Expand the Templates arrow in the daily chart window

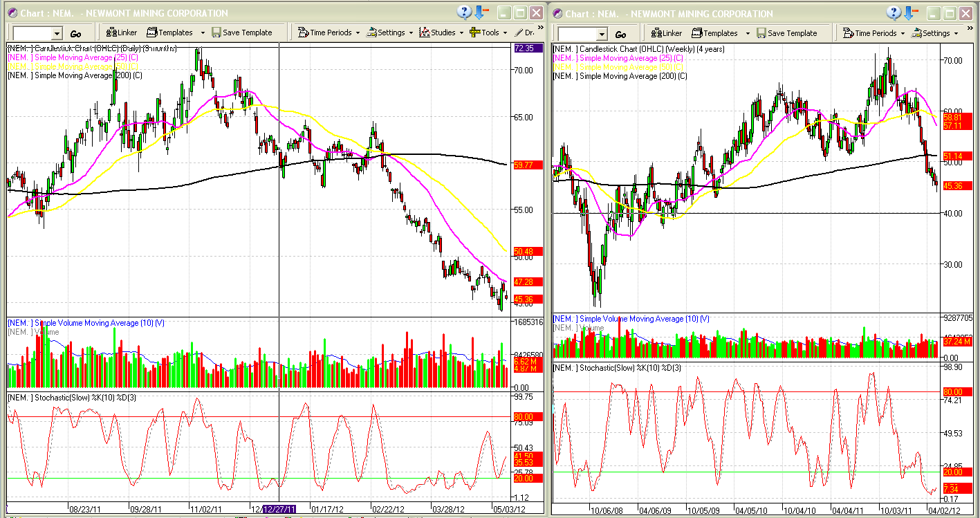[x=203, y=33]
